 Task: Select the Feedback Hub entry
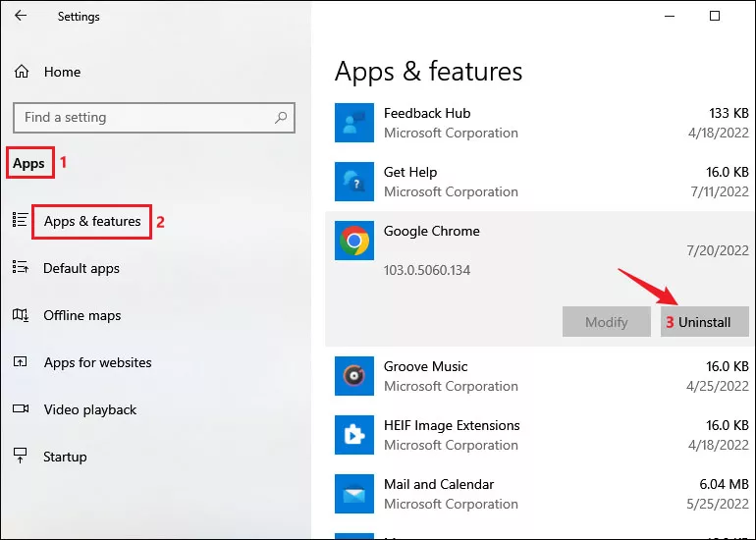coord(541,123)
